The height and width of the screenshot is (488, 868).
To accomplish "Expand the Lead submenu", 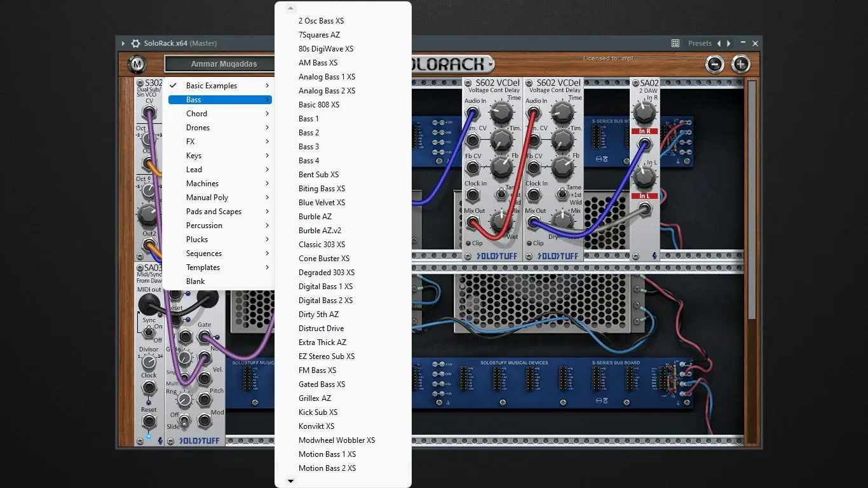I will (220, 170).
